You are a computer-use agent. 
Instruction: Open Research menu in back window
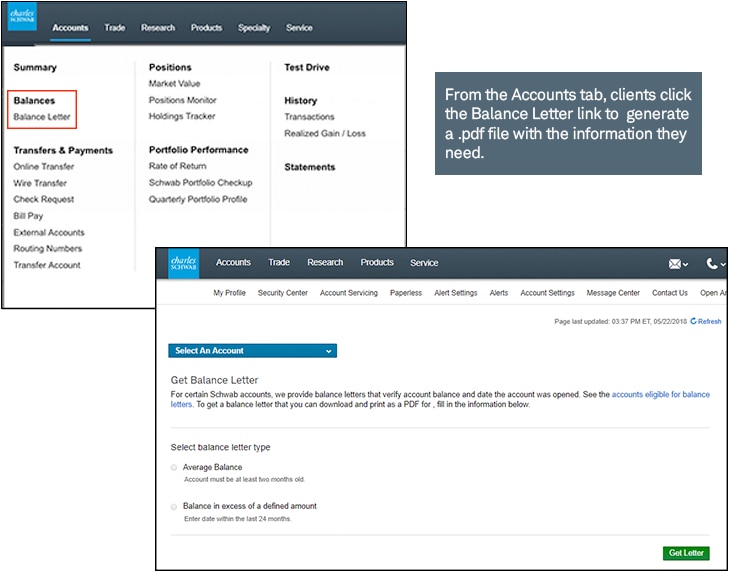point(158,28)
